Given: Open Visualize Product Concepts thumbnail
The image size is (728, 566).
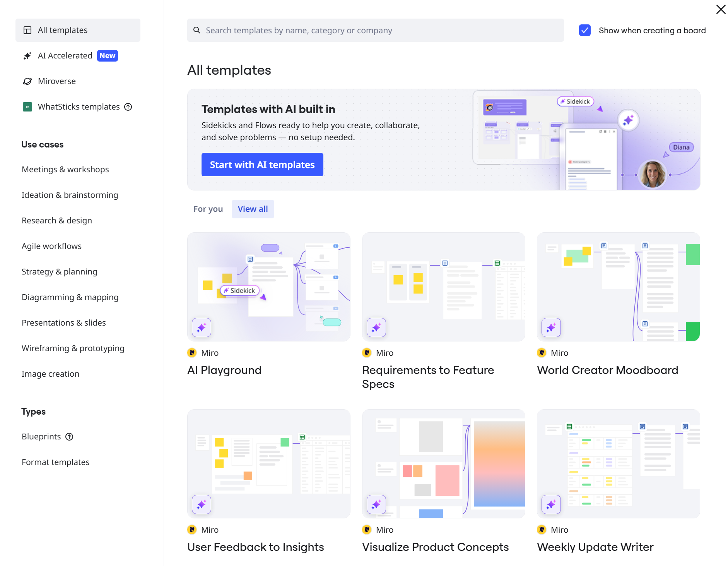Looking at the screenshot, I should (x=444, y=464).
